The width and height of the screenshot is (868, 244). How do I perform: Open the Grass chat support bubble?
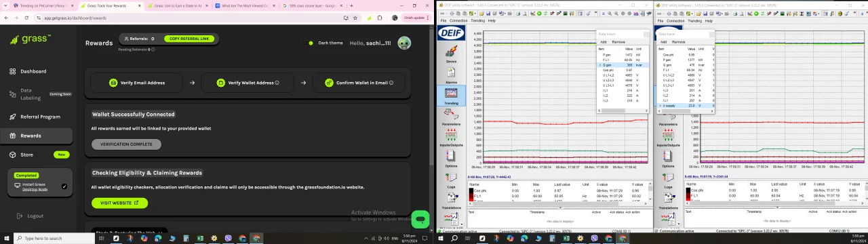420,220
